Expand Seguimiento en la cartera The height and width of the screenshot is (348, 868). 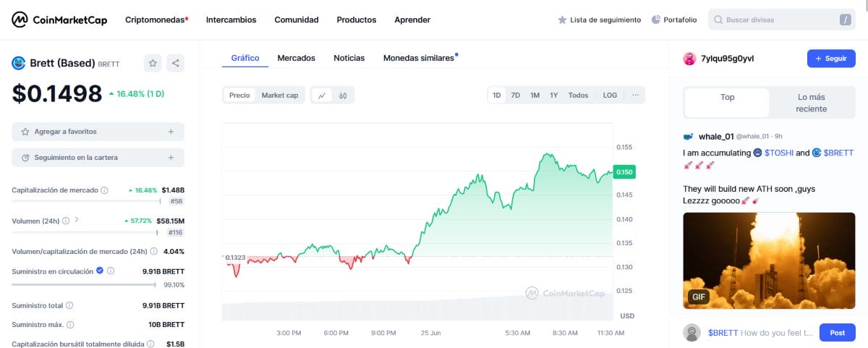coord(171,157)
